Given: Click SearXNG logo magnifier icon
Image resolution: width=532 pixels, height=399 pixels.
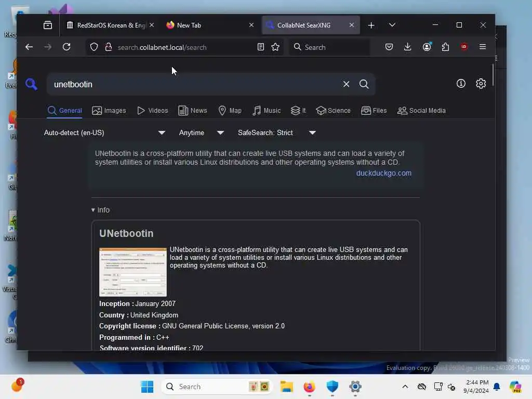Looking at the screenshot, I should [31, 84].
